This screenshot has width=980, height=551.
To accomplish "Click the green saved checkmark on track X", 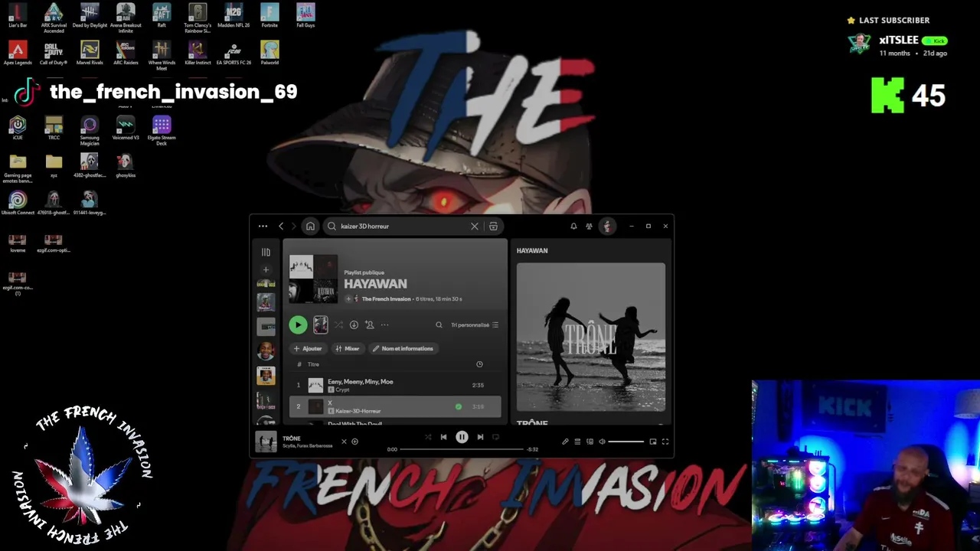I will (459, 406).
